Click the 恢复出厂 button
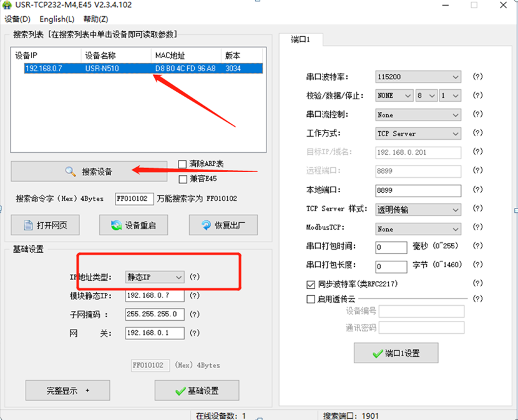Screen dimensions: 518x420 click(223, 225)
